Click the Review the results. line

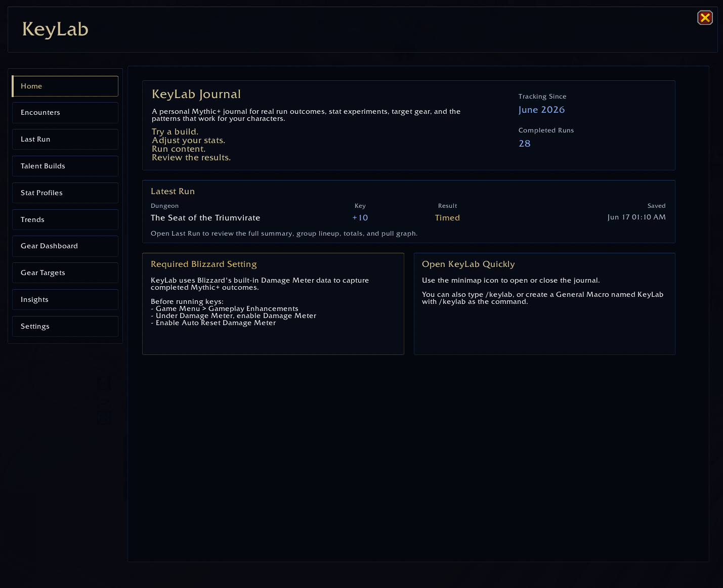[191, 157]
